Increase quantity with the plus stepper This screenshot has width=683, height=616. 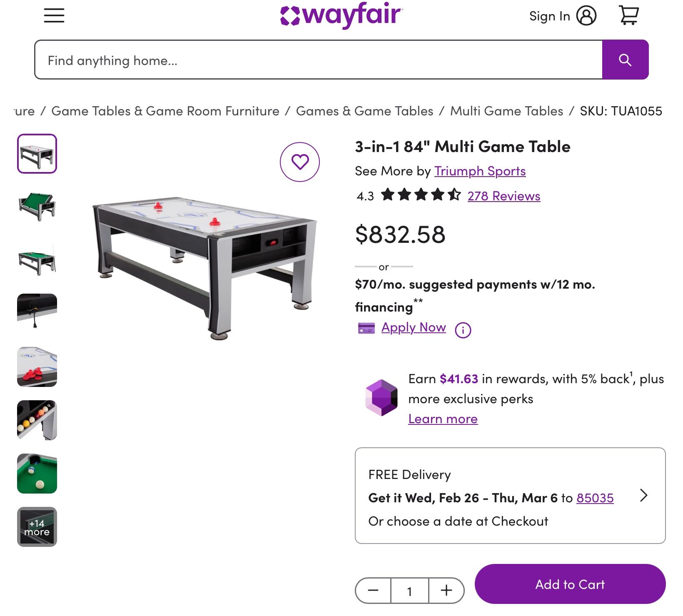(x=446, y=590)
